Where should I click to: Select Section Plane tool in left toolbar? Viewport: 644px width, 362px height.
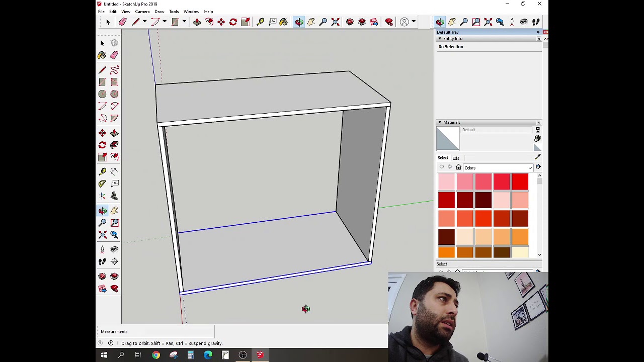click(114, 261)
